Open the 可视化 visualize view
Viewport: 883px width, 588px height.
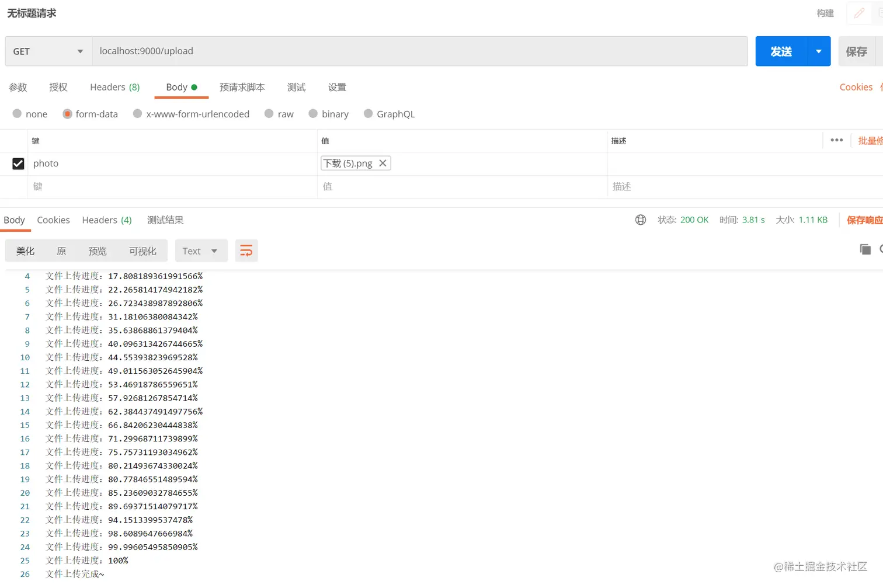(x=142, y=251)
